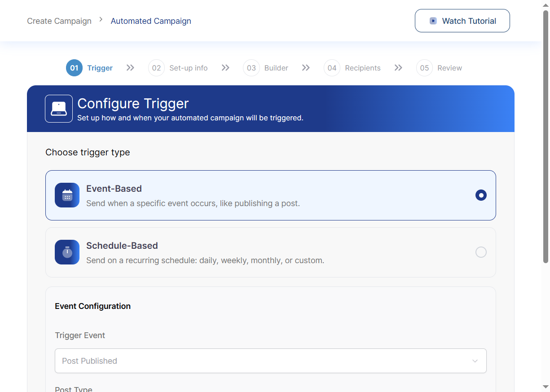Click the laptop icon in Configure Trigger banner
This screenshot has width=550, height=392.
point(58,108)
